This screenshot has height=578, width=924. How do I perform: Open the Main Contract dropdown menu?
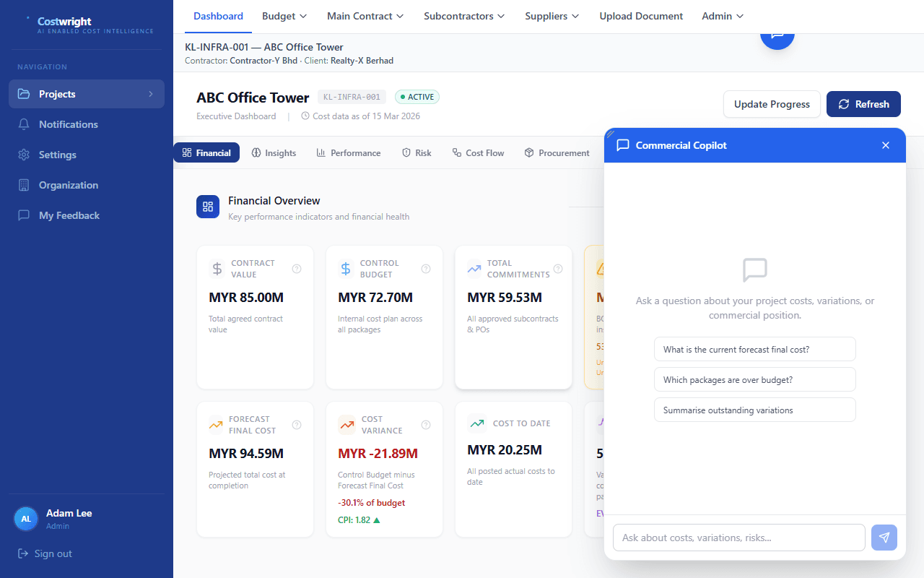coord(365,16)
